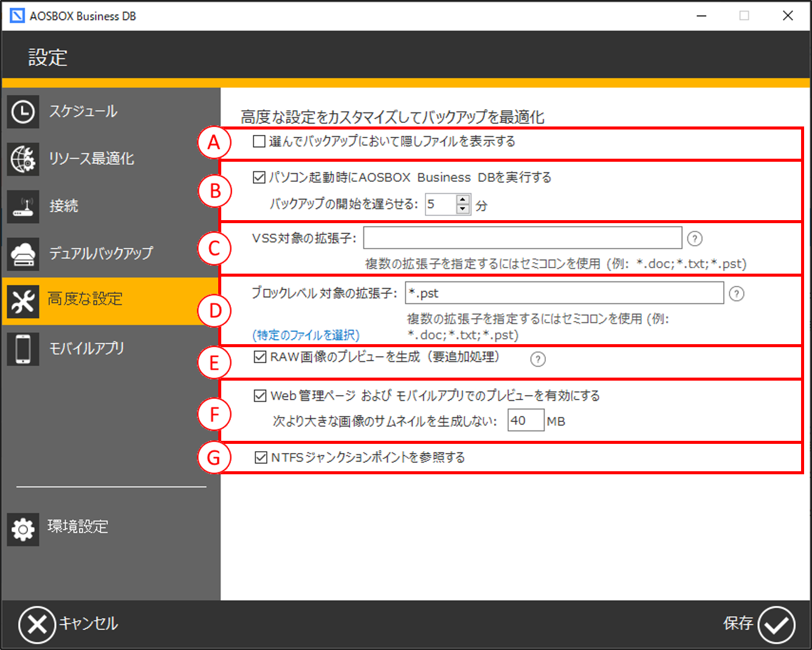Click the backup delay minutes field showing 5

point(441,204)
